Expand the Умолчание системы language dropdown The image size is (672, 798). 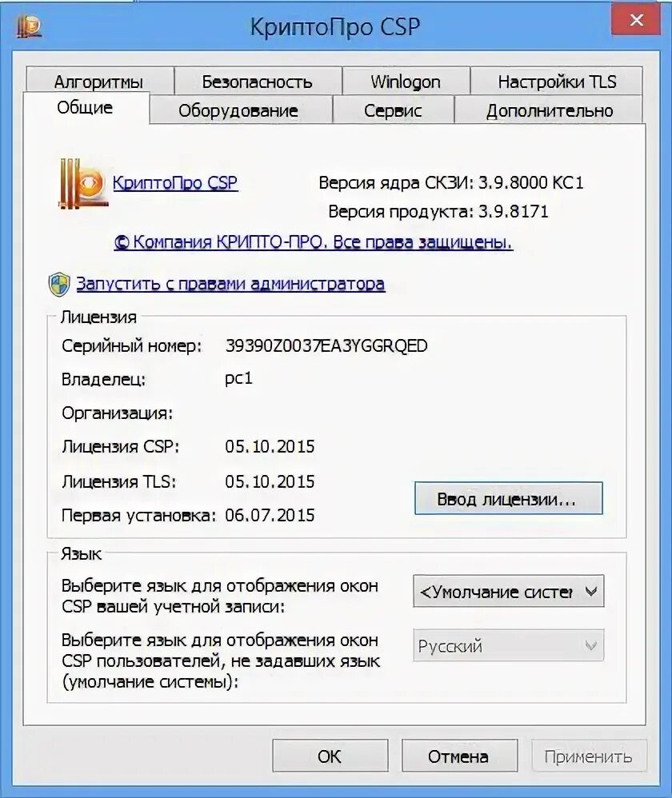tap(509, 592)
